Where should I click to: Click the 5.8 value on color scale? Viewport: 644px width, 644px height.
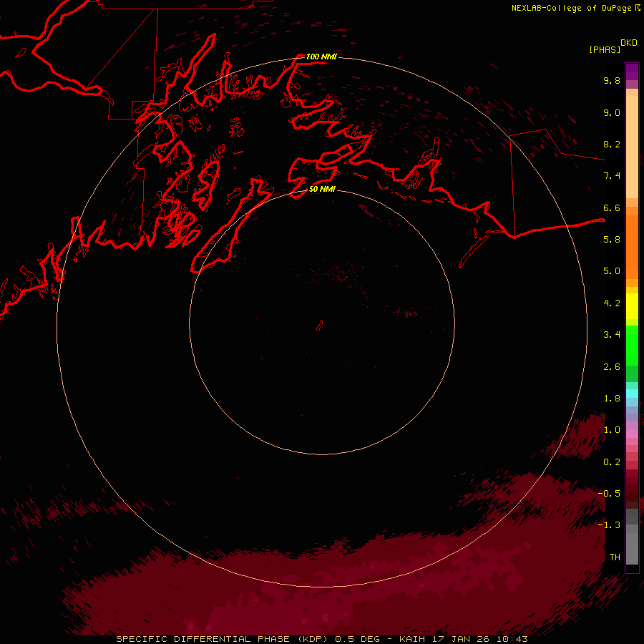click(612, 240)
